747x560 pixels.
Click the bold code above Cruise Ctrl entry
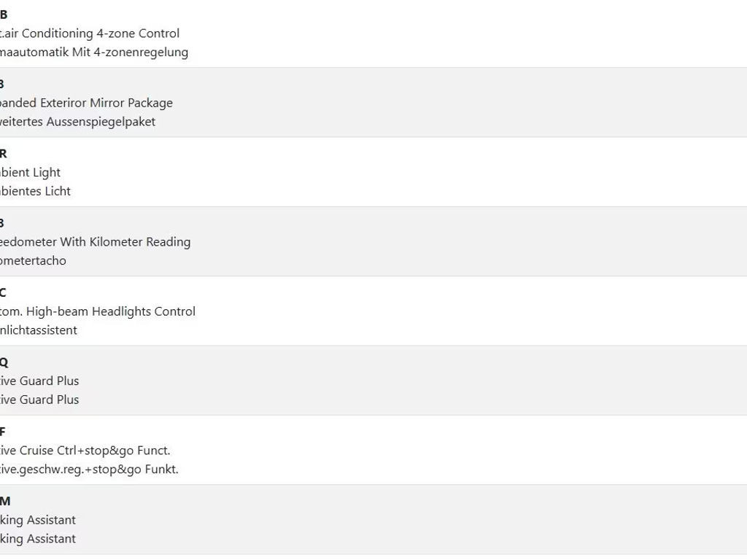click(3, 432)
